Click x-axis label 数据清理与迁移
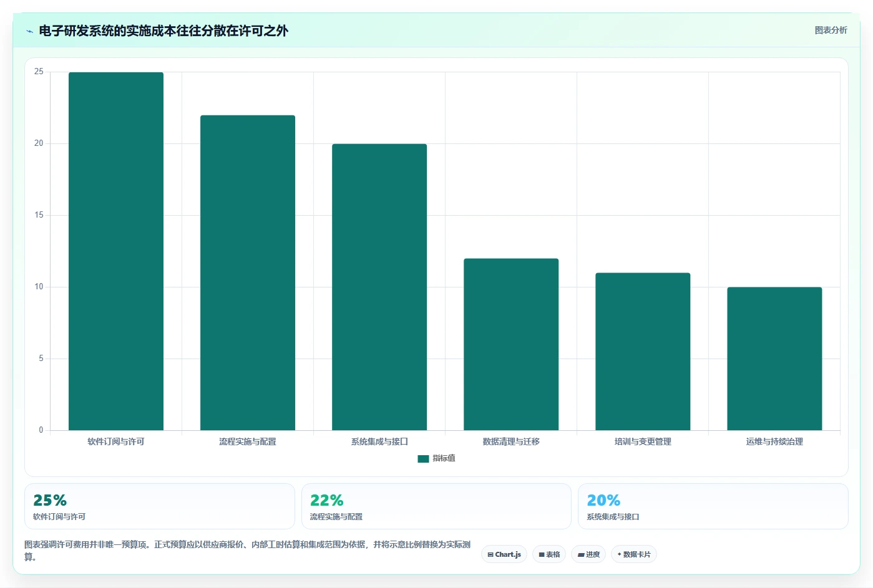Image resolution: width=873 pixels, height=588 pixels. click(511, 441)
